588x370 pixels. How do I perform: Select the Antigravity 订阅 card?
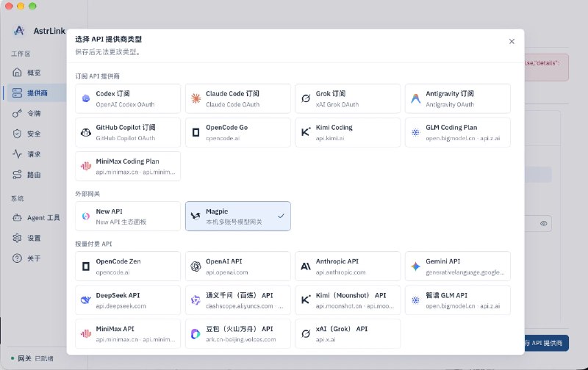click(x=457, y=98)
